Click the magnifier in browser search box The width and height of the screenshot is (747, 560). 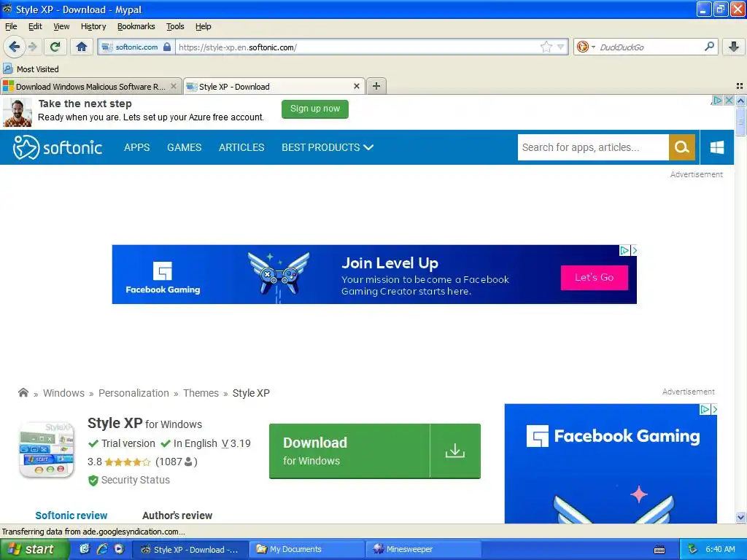pyautogui.click(x=709, y=47)
